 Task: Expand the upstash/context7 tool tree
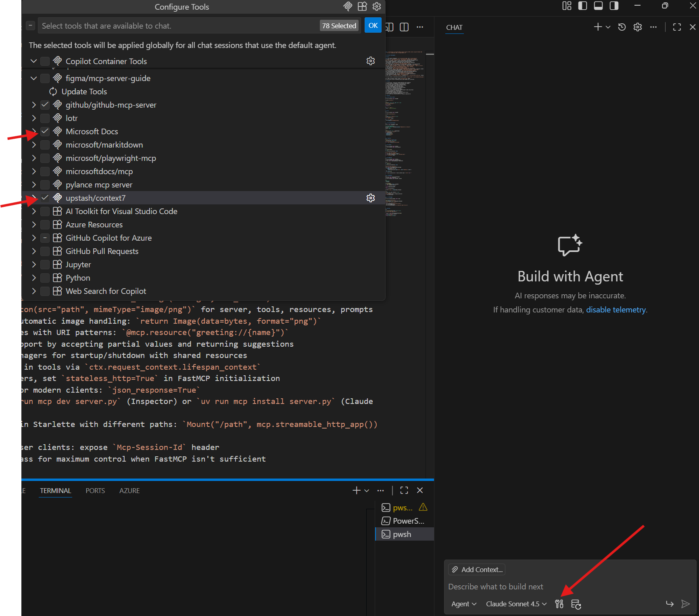pyautogui.click(x=33, y=198)
